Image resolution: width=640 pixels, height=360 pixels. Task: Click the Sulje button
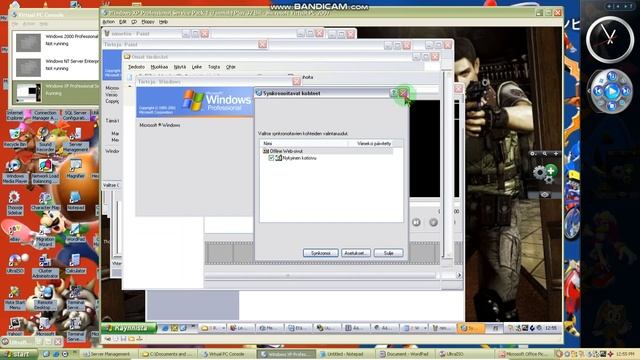388,253
